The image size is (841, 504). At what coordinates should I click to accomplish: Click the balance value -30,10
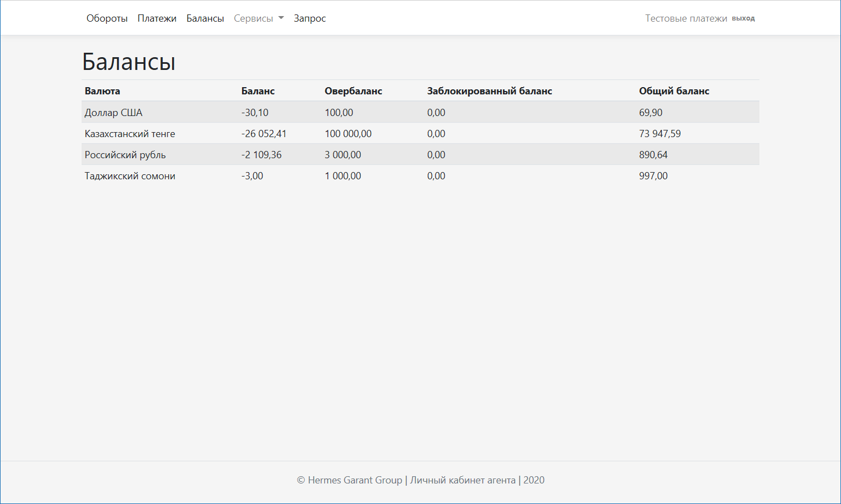255,113
